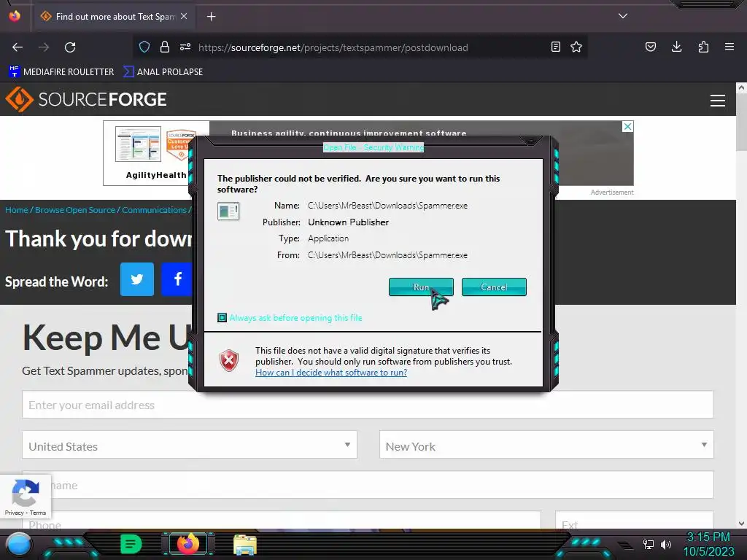Open the Windows Start orb
The image size is (747, 560).
[19, 545]
